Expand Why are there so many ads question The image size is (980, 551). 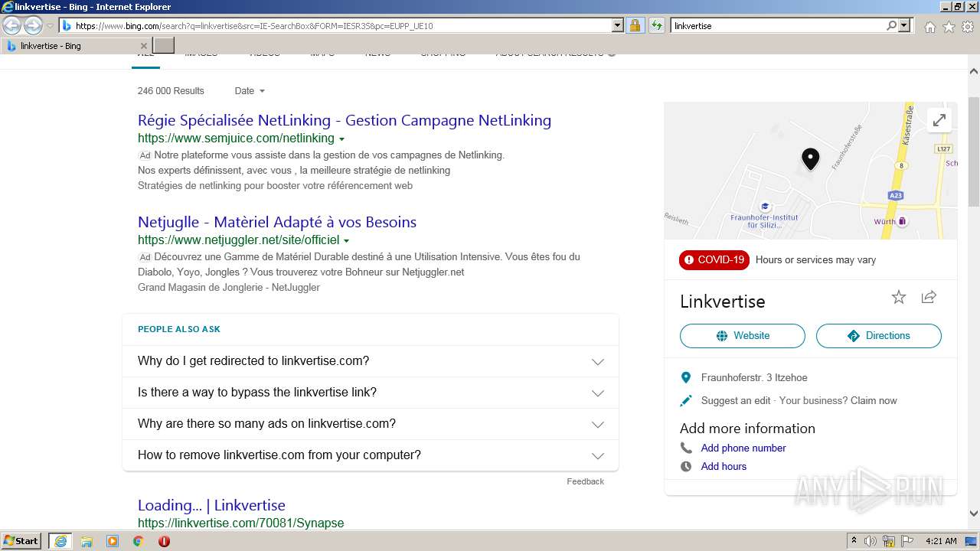[x=371, y=424]
